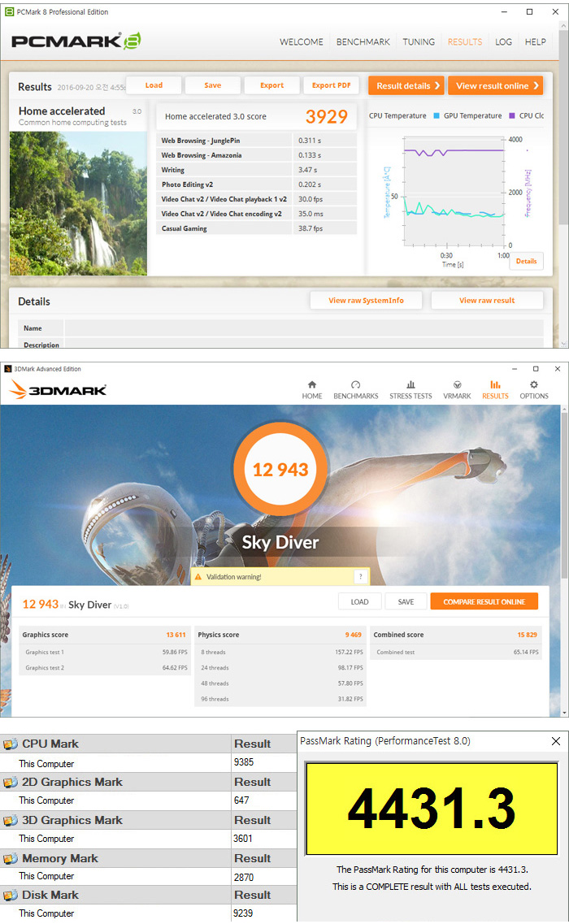Click the 3D Graphics Mark row icon
Viewport: 569px width, 924px height.
pos(10,820)
